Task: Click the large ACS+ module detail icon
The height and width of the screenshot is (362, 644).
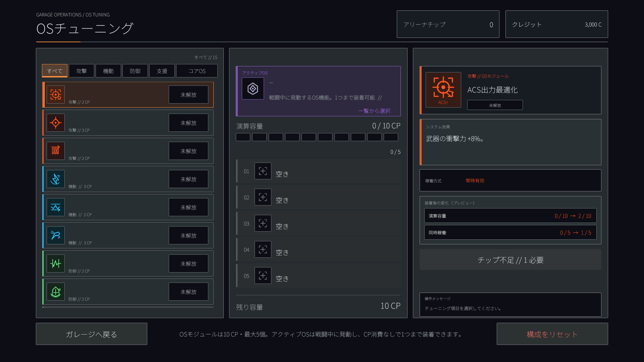Action: click(443, 90)
